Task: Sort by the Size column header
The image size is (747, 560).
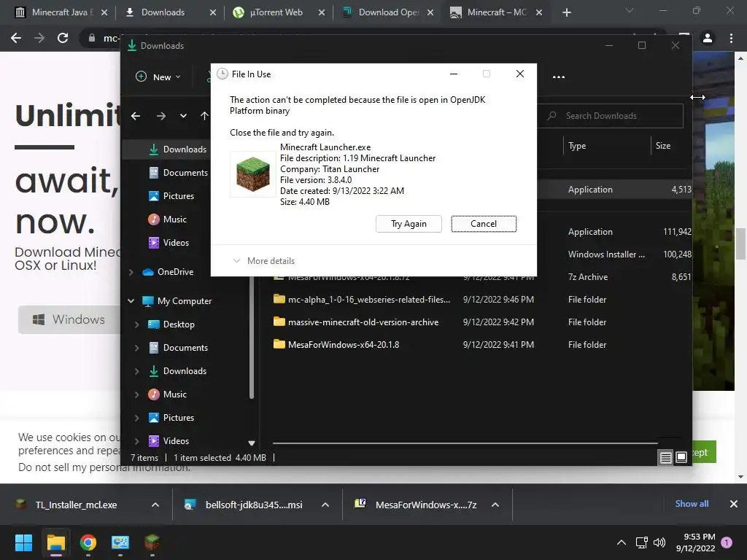Action: [x=662, y=146]
